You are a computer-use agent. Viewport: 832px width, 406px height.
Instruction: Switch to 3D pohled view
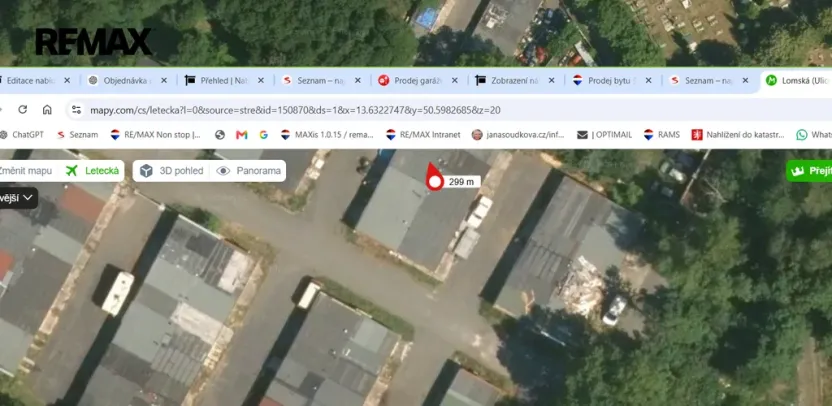pos(171,171)
